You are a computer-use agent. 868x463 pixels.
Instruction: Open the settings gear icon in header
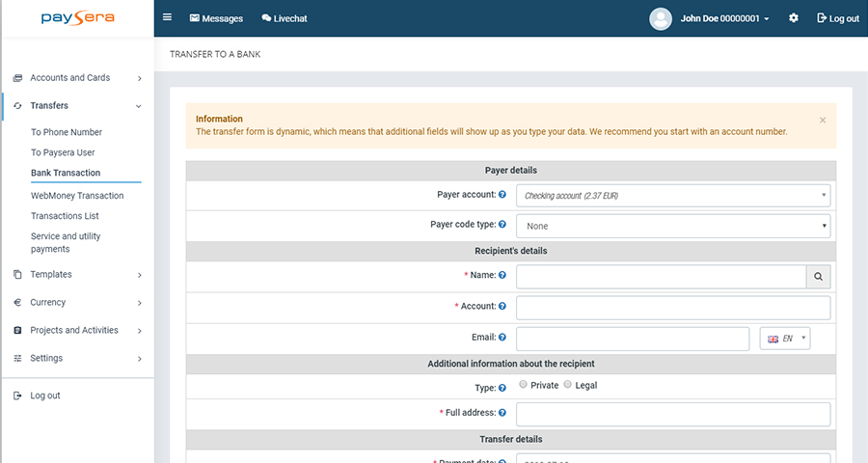pos(794,18)
